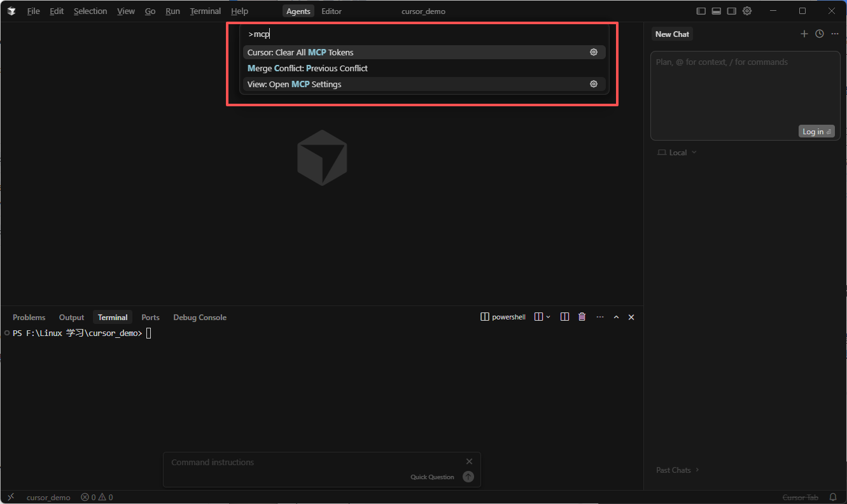The image size is (847, 504).
Task: Open chat panel more actions ellipsis
Action: coord(835,34)
